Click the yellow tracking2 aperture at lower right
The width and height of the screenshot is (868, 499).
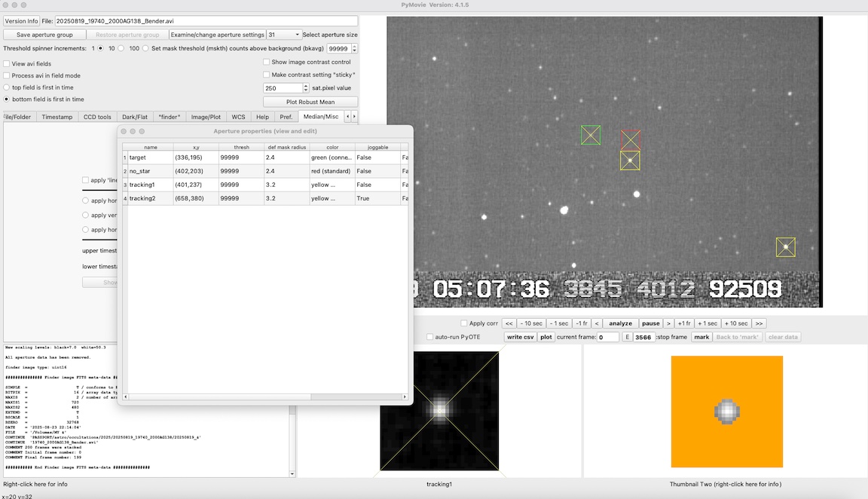[x=785, y=247]
